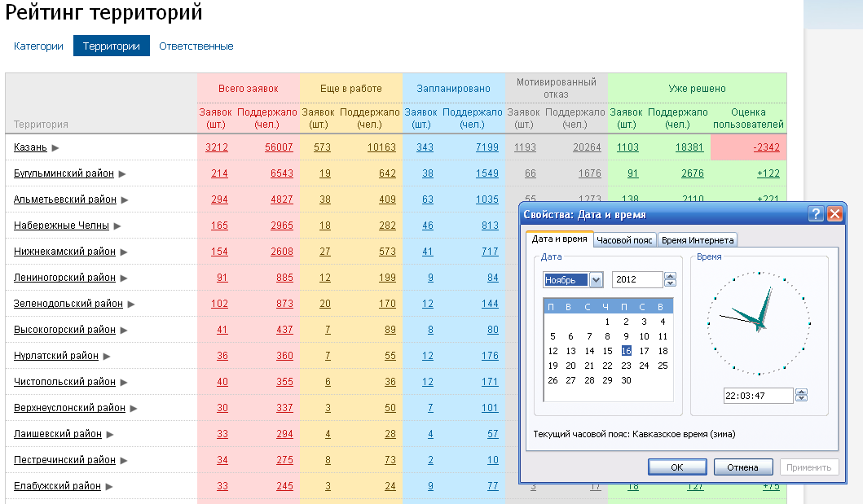Viewport: 863px width, 504px height.
Task: Increase the year with the up spinner arrow
Action: click(670, 276)
